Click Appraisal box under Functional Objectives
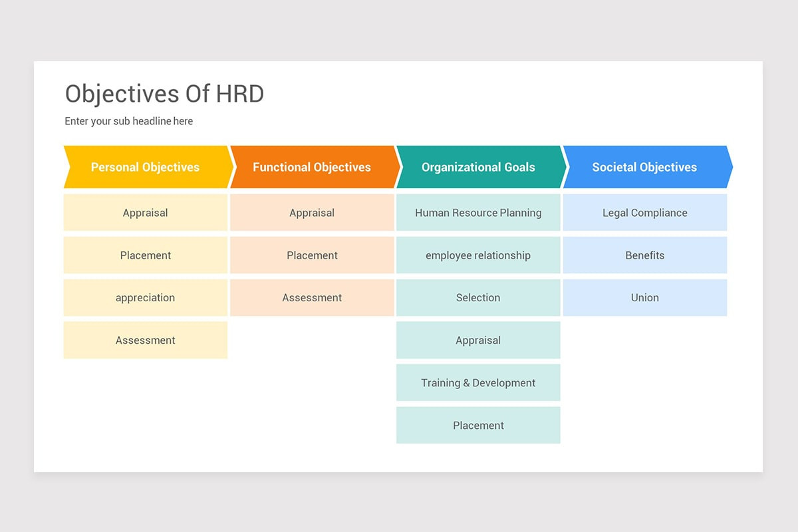This screenshot has height=532, width=798. click(x=312, y=213)
